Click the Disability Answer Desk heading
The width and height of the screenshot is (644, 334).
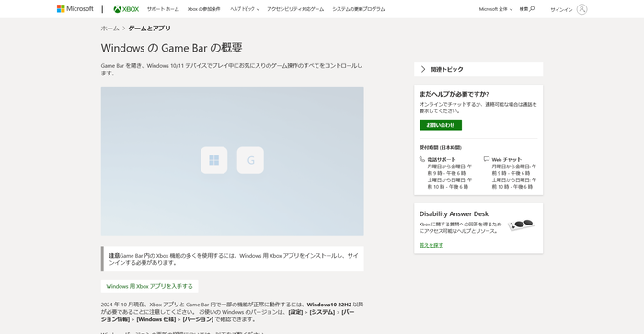pos(454,213)
